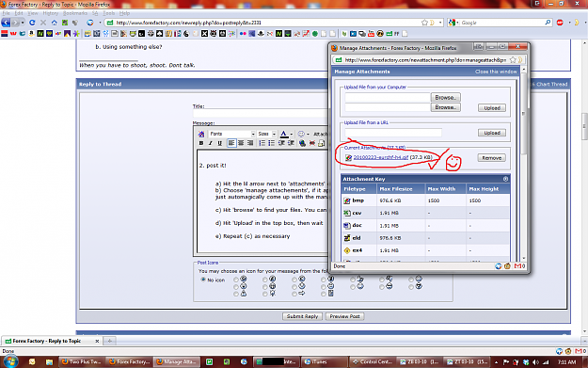
Task: Open search engine selector dropdown
Action: [453, 23]
